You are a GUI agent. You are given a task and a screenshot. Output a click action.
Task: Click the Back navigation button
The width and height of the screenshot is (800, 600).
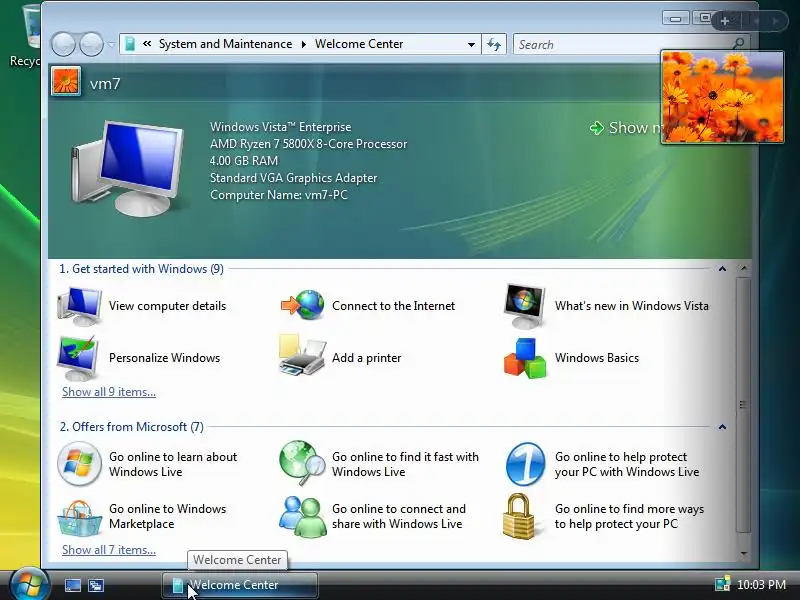63,44
